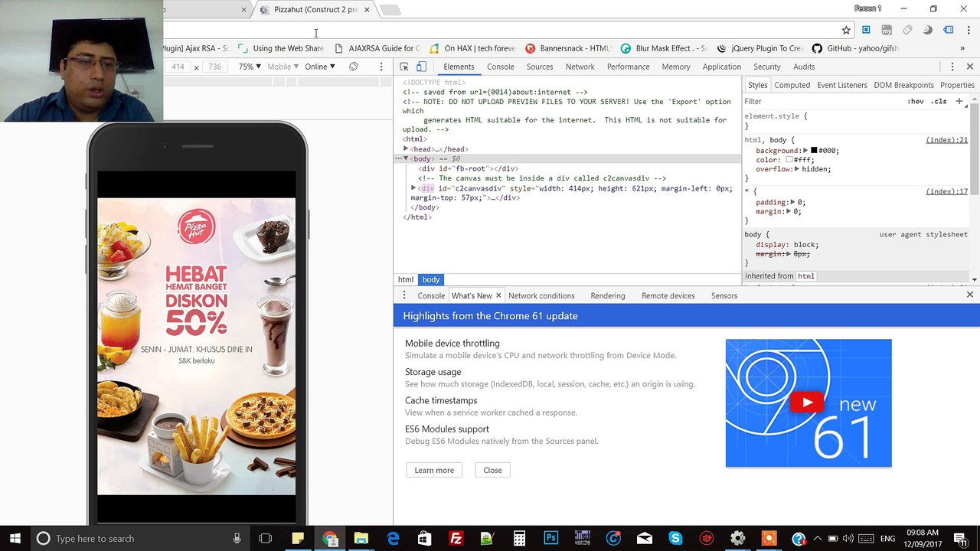
Task: Click the rotate device orientation icon
Action: click(353, 67)
